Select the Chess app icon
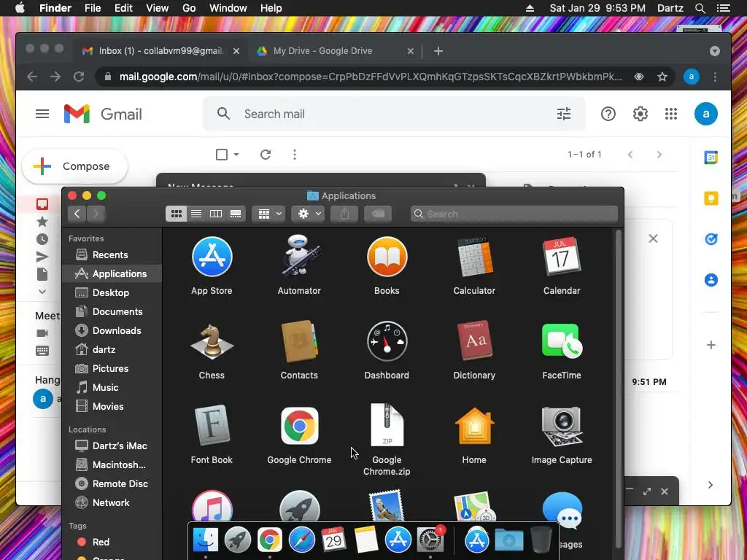Screen dimensions: 747x560 coord(212,341)
